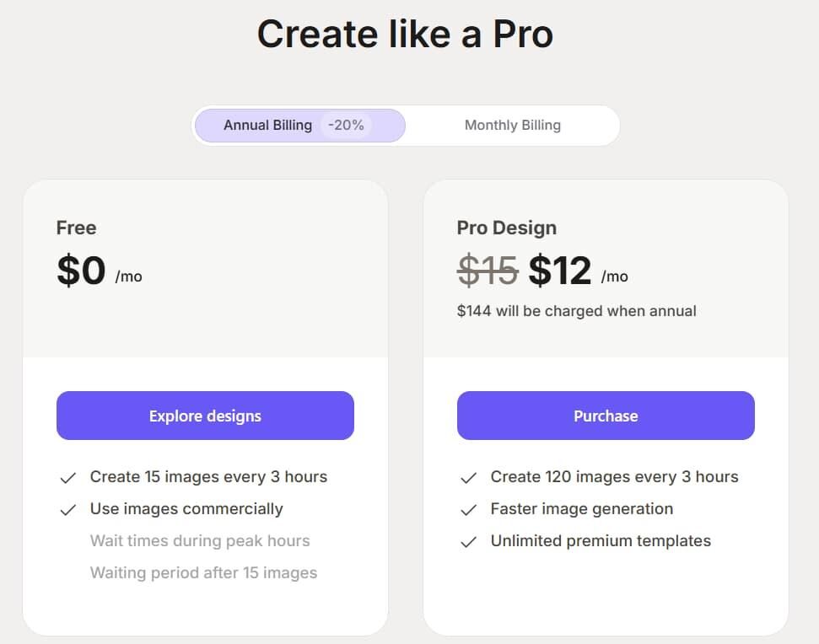This screenshot has width=819, height=644.
Task: Click the $0 price of the Free plan
Action: [81, 271]
